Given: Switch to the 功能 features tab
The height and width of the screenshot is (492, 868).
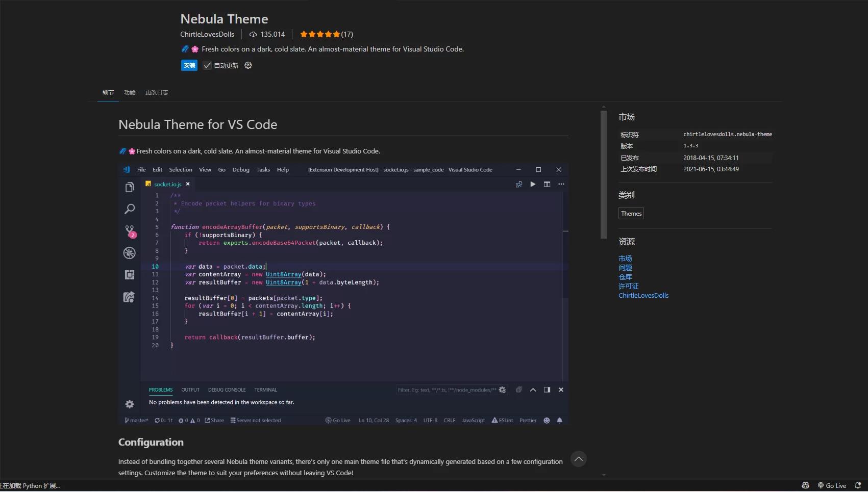Looking at the screenshot, I should coord(130,92).
